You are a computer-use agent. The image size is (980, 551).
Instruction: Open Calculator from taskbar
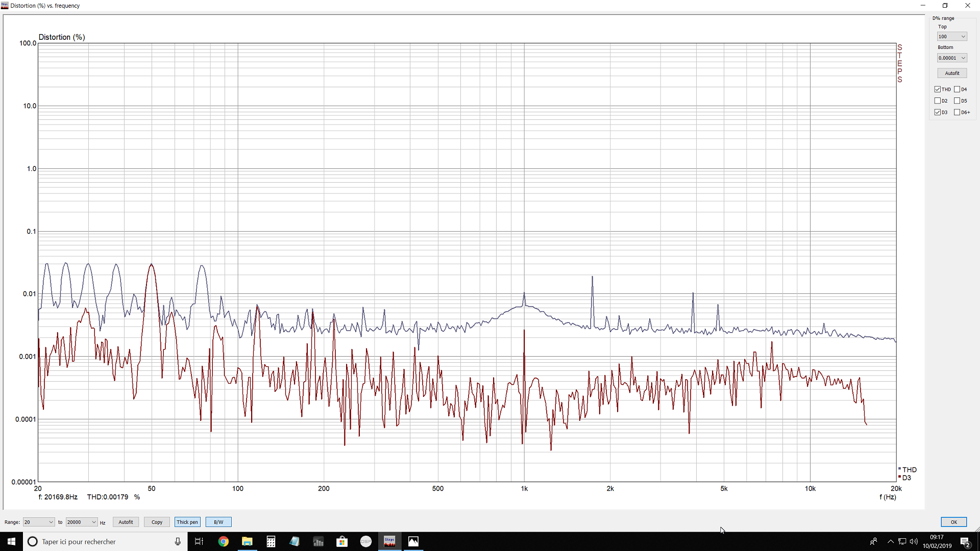tap(271, 541)
